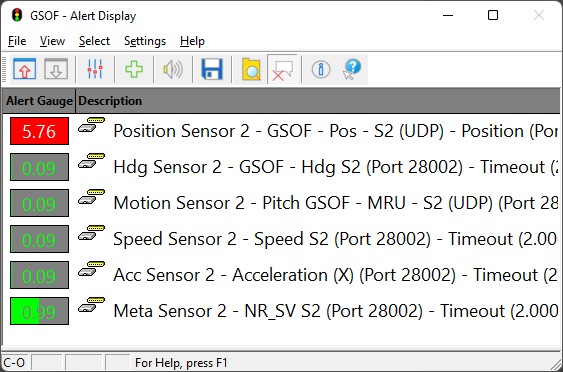Click the Description column header
The image size is (563, 372).
click(318, 101)
